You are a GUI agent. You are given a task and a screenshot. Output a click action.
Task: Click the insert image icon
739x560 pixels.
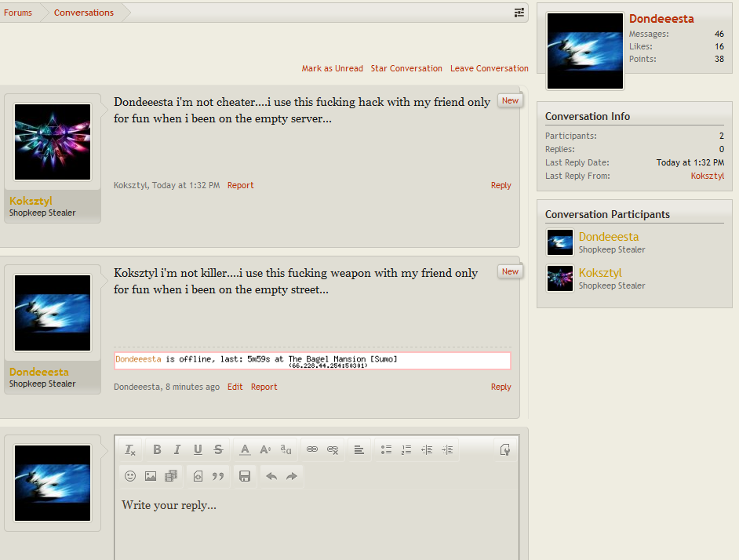coord(151,476)
